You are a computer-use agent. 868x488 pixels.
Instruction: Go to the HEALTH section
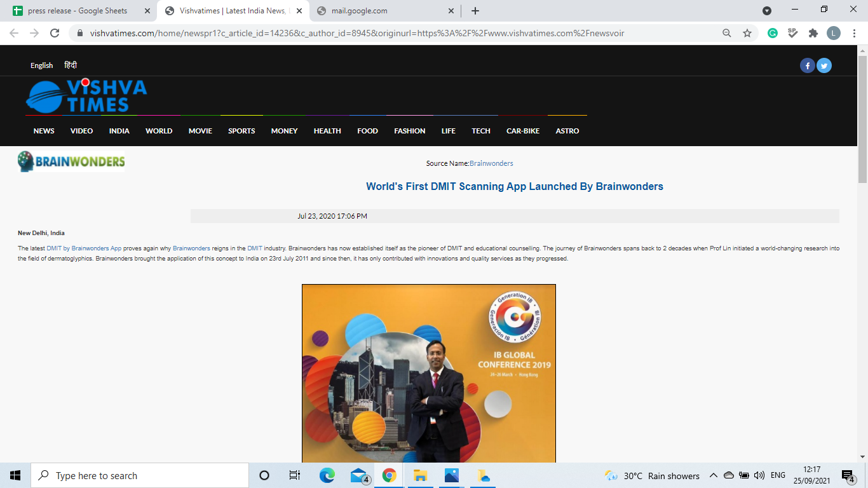tap(327, 131)
